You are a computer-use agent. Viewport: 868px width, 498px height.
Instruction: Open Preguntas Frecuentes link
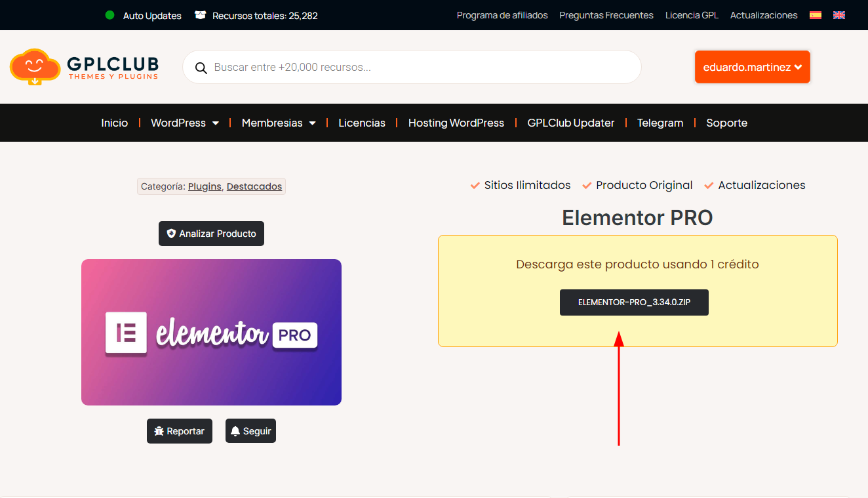[x=606, y=15]
